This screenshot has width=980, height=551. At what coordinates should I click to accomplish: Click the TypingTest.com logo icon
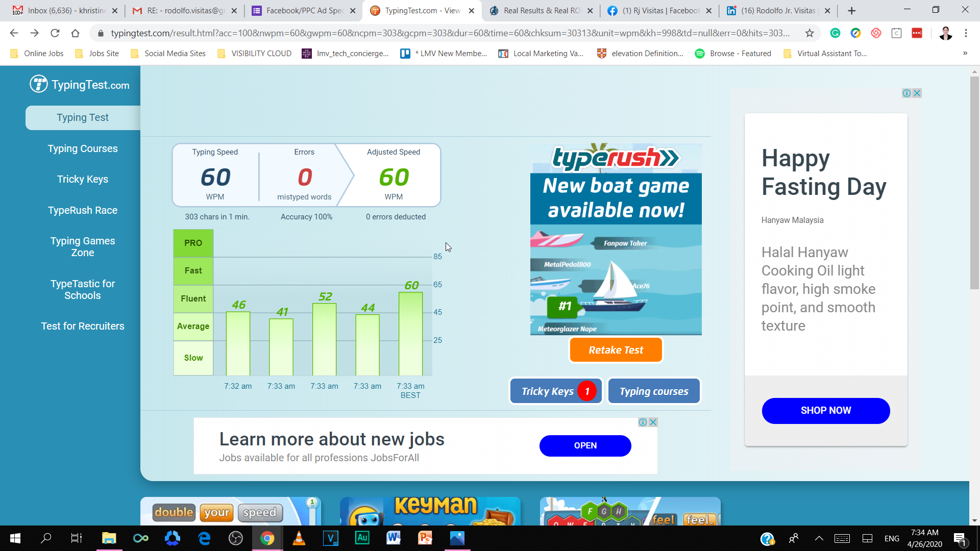click(38, 84)
